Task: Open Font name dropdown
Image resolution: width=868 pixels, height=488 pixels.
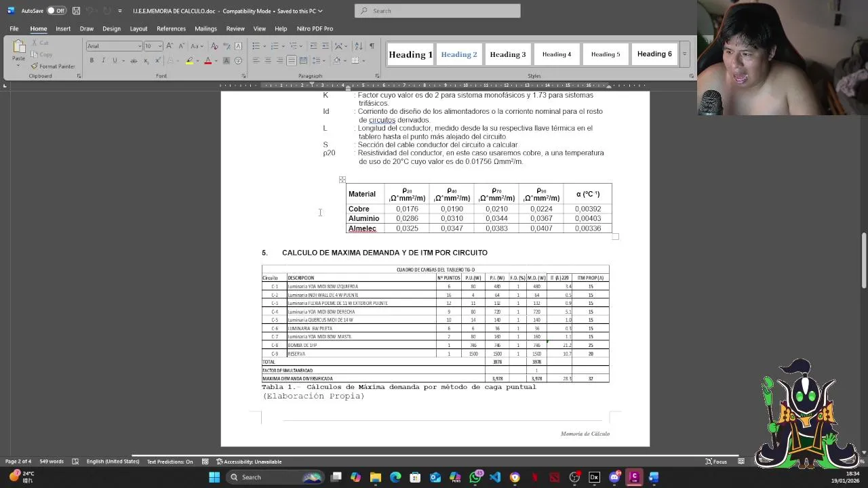Action: pyautogui.click(x=140, y=46)
